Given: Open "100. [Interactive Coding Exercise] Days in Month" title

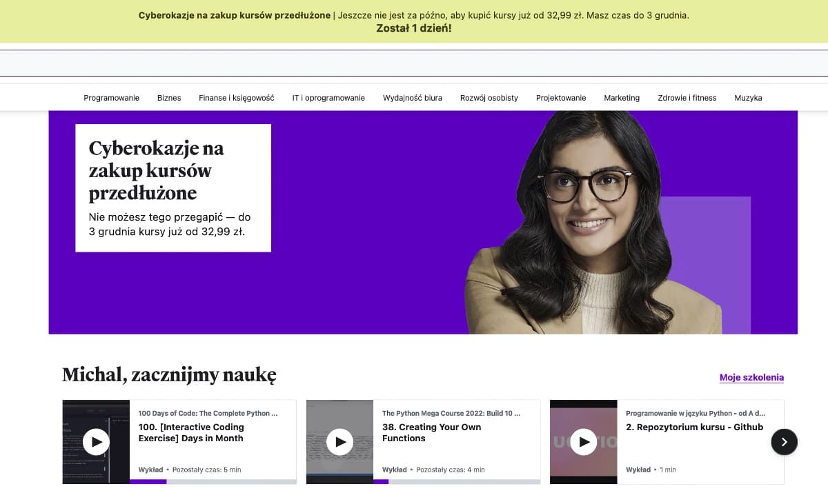Looking at the screenshot, I should click(191, 433).
